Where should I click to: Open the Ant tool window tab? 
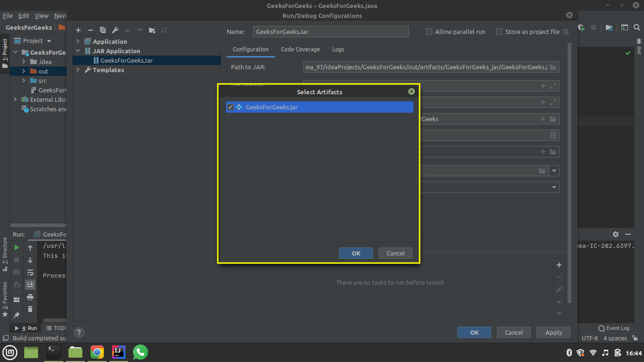click(x=639, y=47)
